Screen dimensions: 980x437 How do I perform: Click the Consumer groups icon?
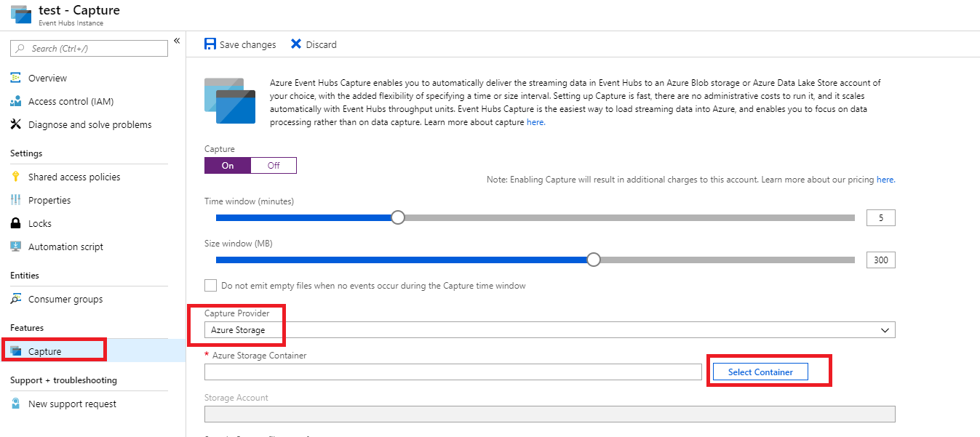pos(16,299)
